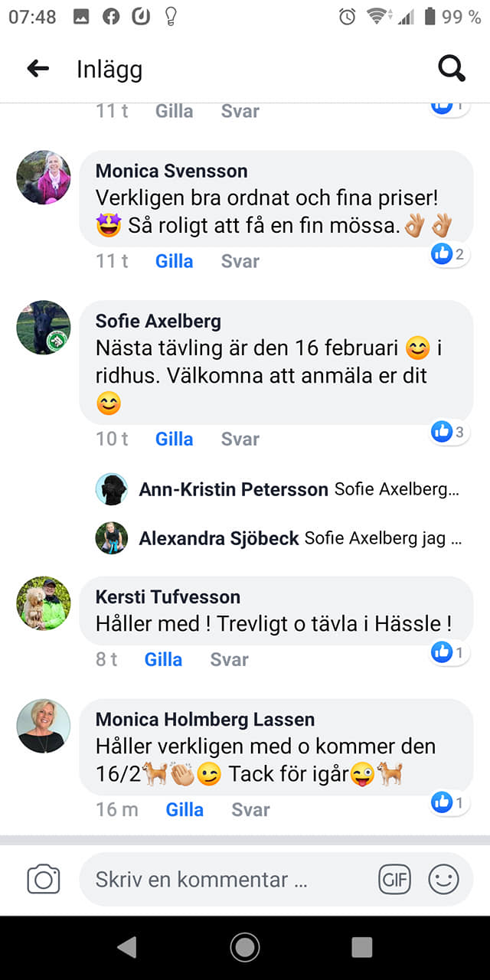View reactions on Sofie Axelberg's comment
This screenshot has width=490, height=980.
point(449,433)
